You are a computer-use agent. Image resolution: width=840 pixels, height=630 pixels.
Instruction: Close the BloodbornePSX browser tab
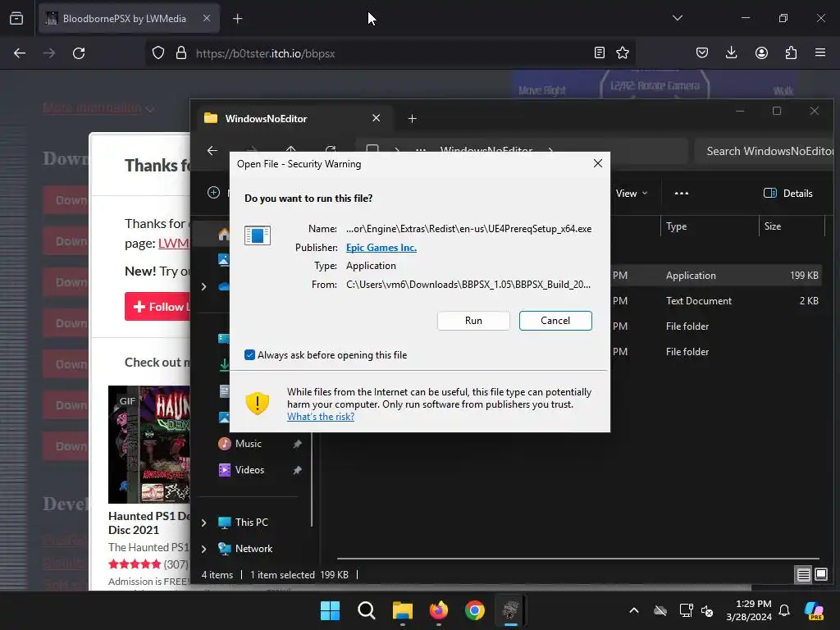click(x=207, y=18)
